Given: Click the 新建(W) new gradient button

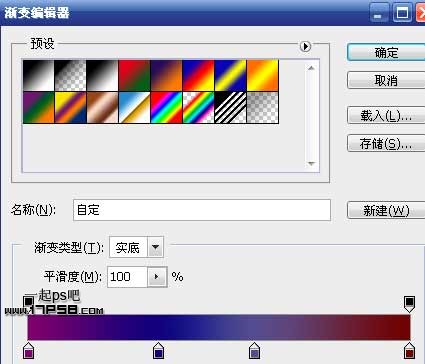Looking at the screenshot, I should point(386,210).
